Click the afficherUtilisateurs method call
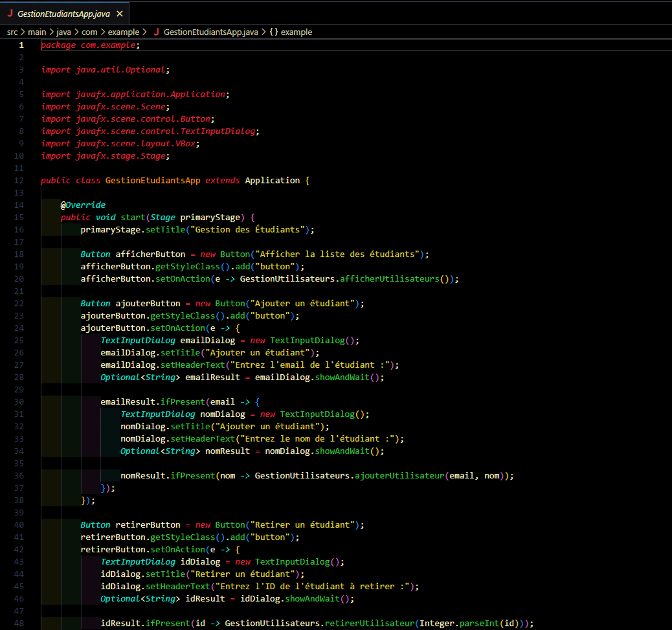Screen dimensions: 672x630 [x=389, y=279]
